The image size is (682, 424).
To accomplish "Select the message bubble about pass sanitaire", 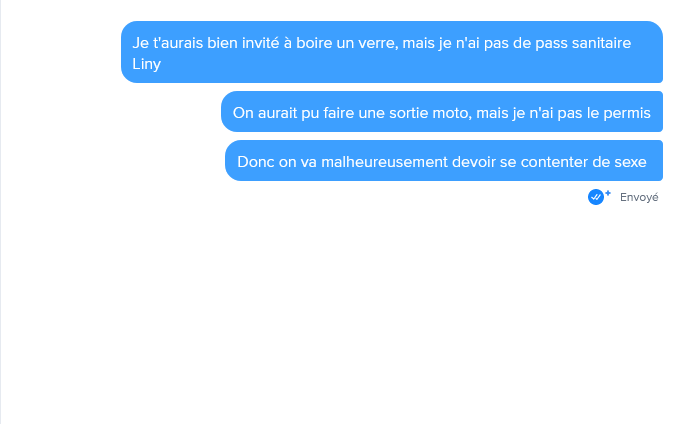I will pyautogui.click(x=391, y=52).
